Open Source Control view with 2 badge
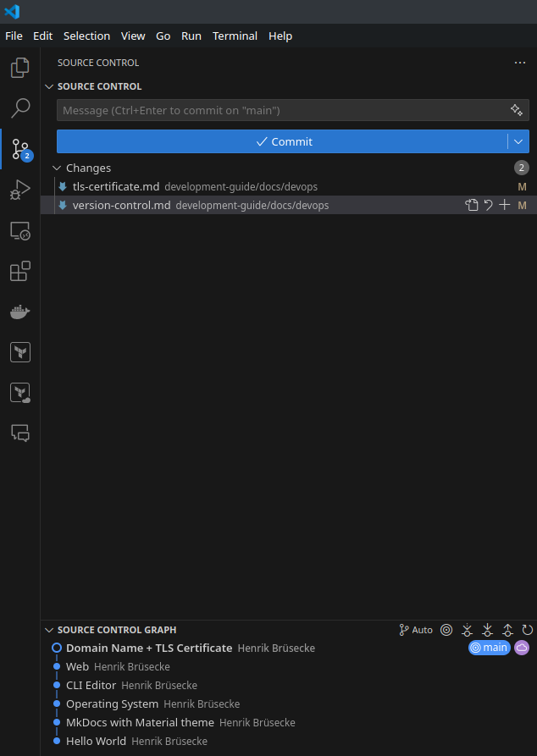The image size is (537, 756). point(19,149)
